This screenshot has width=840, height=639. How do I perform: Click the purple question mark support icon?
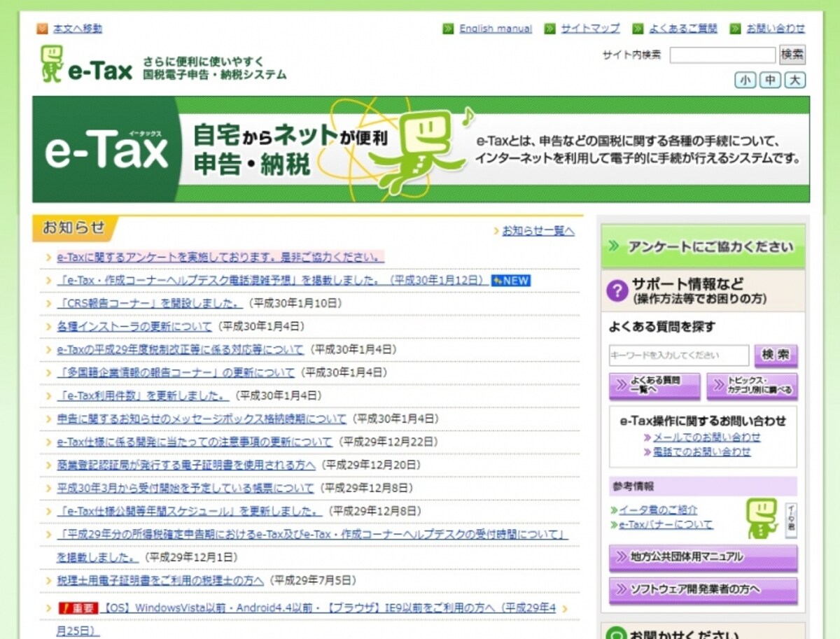click(617, 290)
